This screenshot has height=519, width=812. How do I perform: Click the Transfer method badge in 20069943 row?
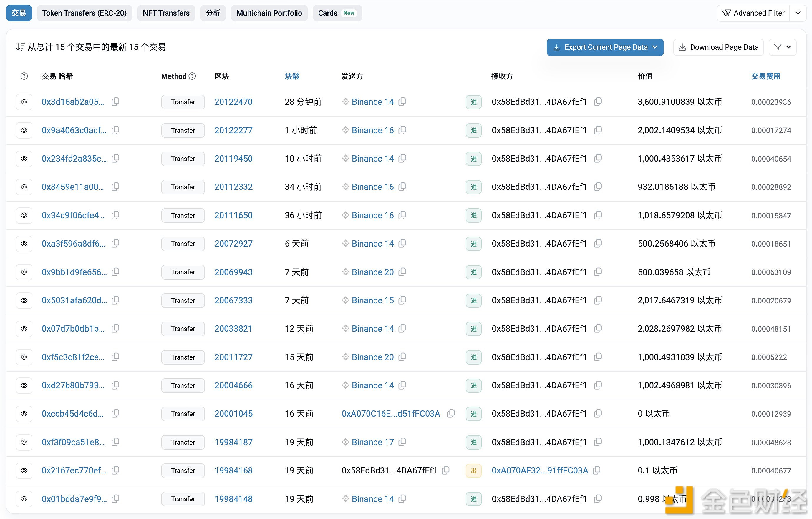(183, 272)
